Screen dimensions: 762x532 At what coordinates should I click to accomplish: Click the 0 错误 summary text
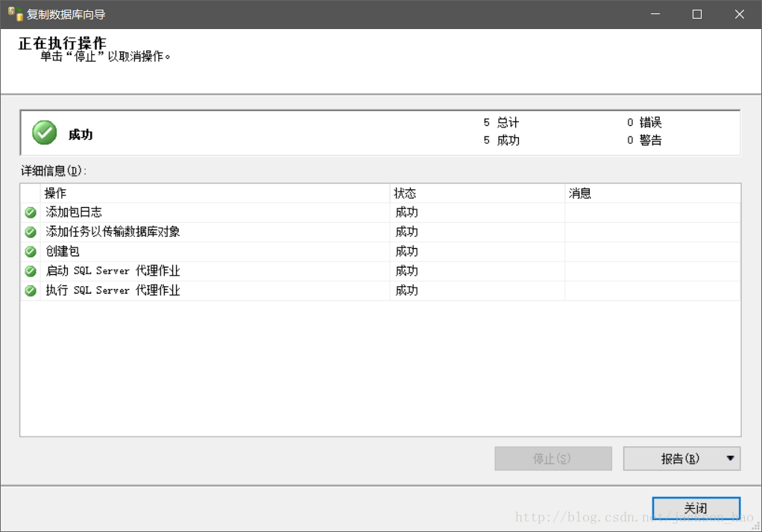[x=644, y=122]
